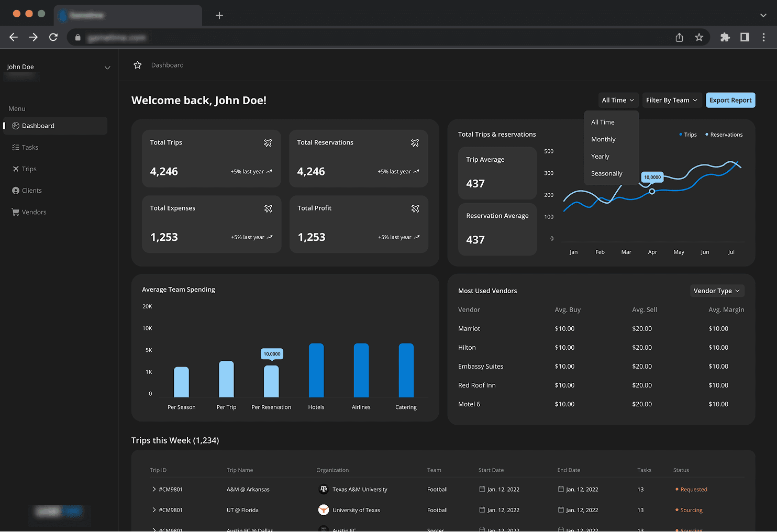Toggle the Reservations legend series

[x=724, y=135]
